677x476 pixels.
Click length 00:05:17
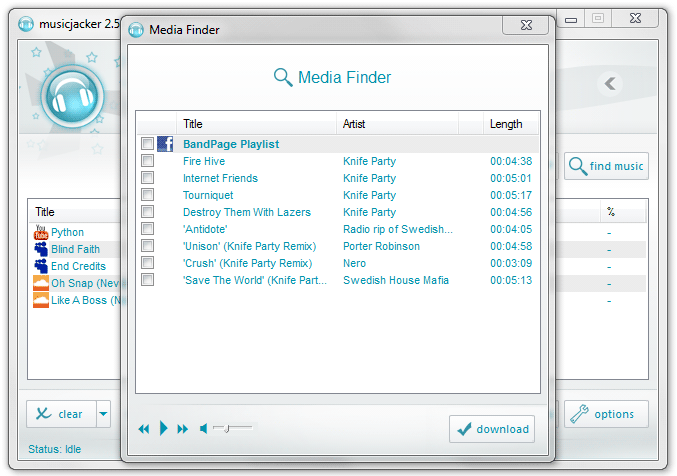coord(511,195)
